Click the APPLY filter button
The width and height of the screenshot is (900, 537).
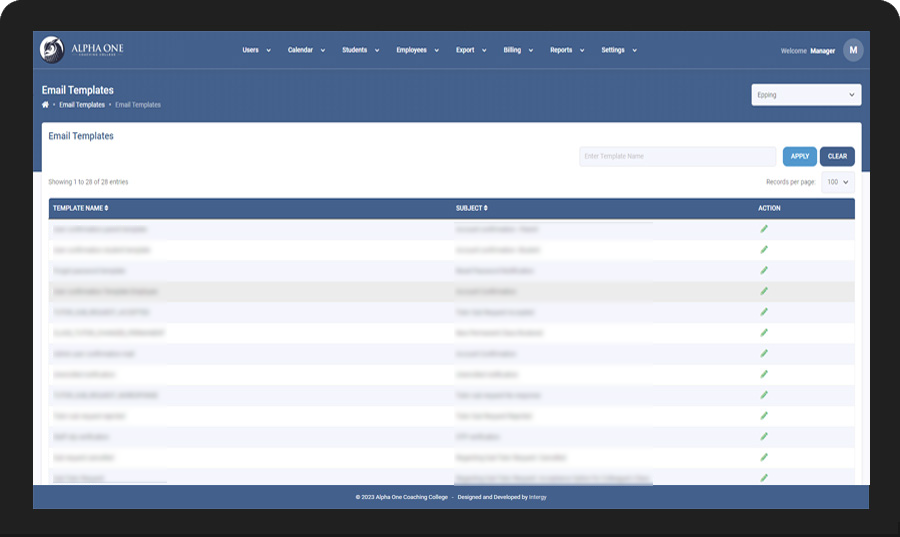click(800, 156)
